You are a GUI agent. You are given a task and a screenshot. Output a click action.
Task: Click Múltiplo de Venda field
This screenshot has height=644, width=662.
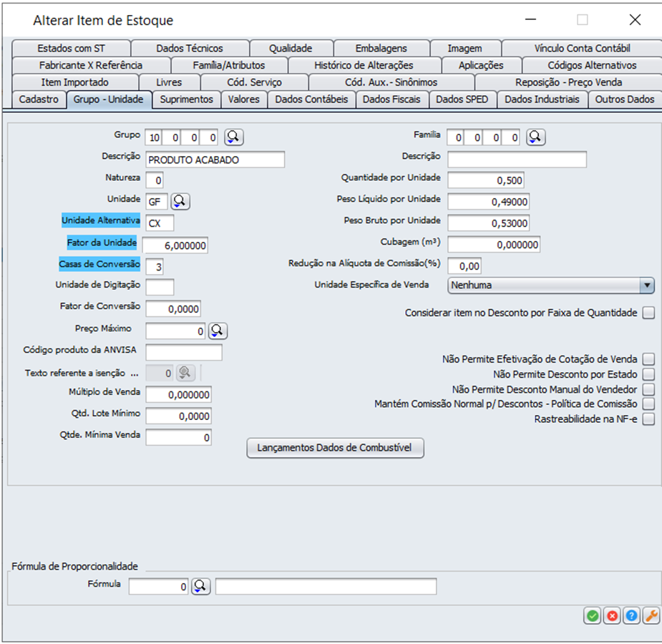[x=179, y=394]
